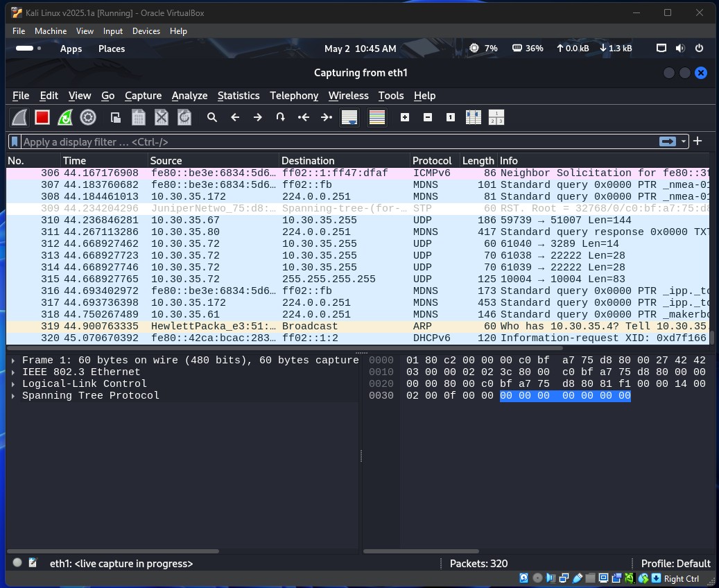Screen dimensions: 719x588
Task: Jump to the first packet
Action: (x=304, y=118)
